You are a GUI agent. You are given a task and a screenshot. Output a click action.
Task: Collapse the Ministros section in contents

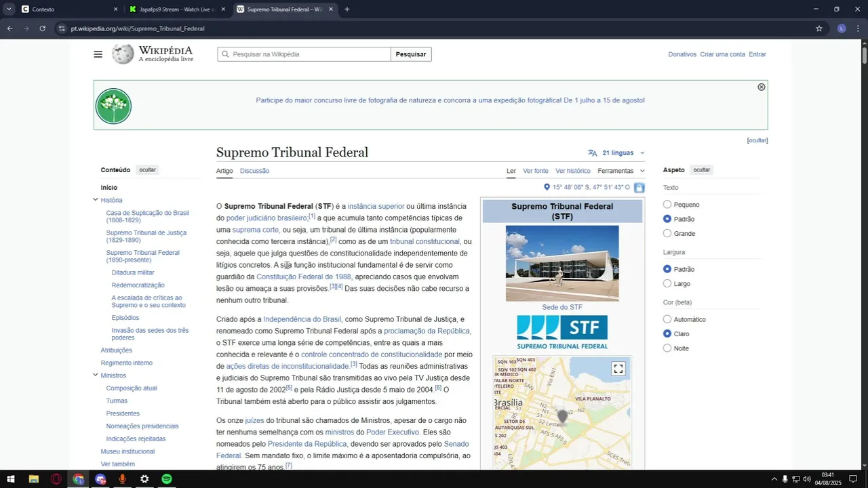point(96,375)
